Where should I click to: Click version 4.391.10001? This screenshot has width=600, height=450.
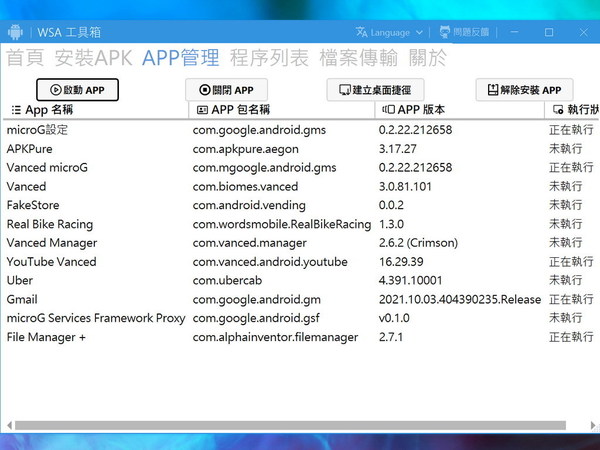pyautogui.click(x=410, y=280)
